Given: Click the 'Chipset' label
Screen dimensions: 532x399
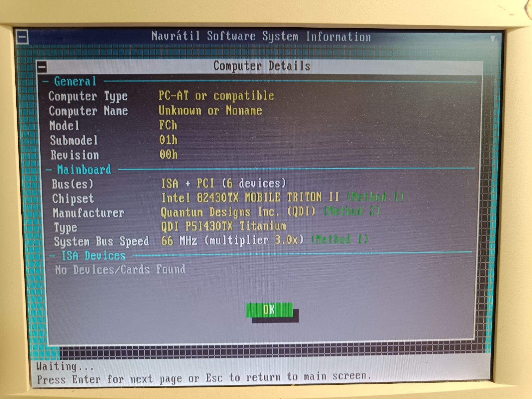Looking at the screenshot, I should pos(73,199).
